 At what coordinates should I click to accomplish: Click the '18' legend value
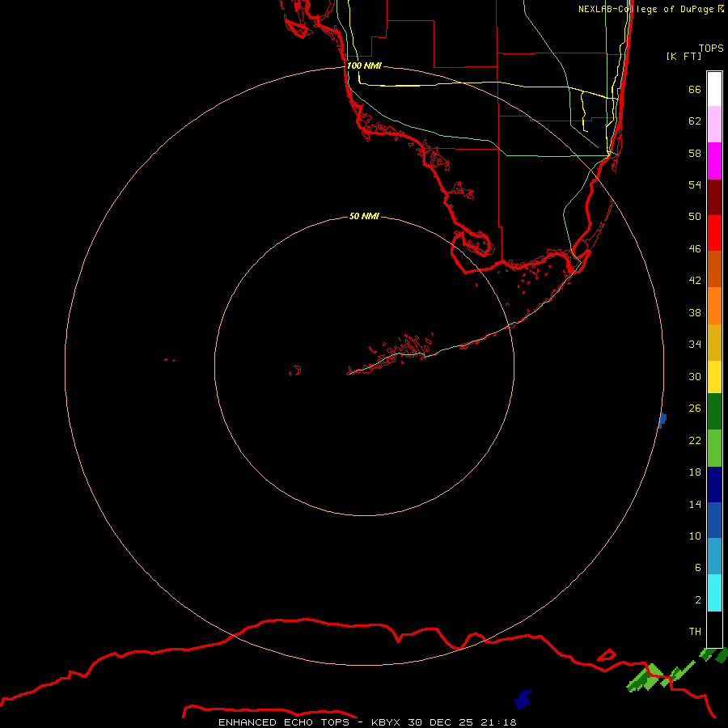695,472
